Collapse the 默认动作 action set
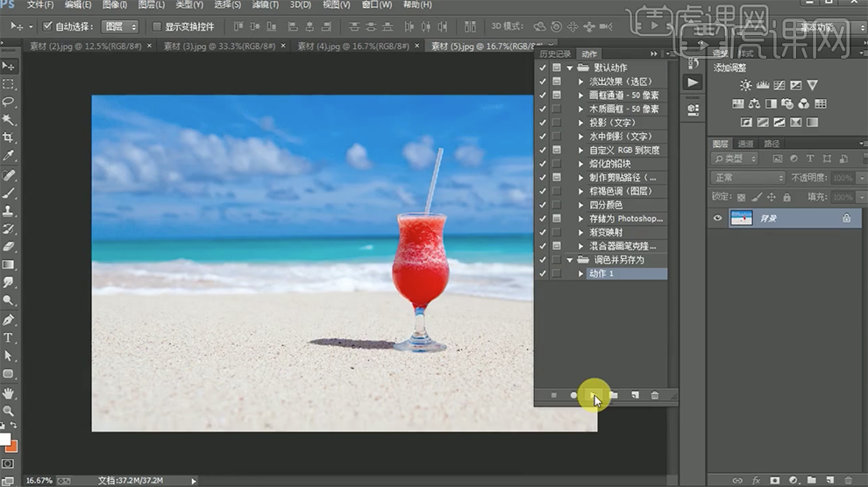 point(570,67)
